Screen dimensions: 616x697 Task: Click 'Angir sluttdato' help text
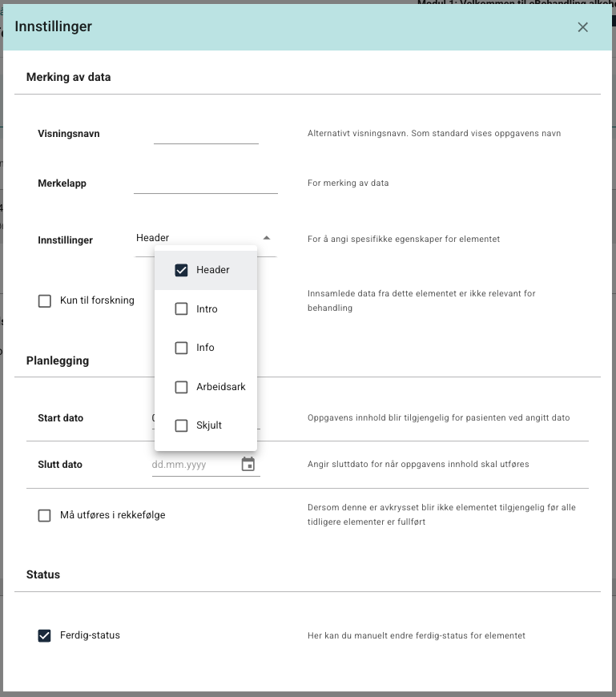pyautogui.click(x=418, y=464)
